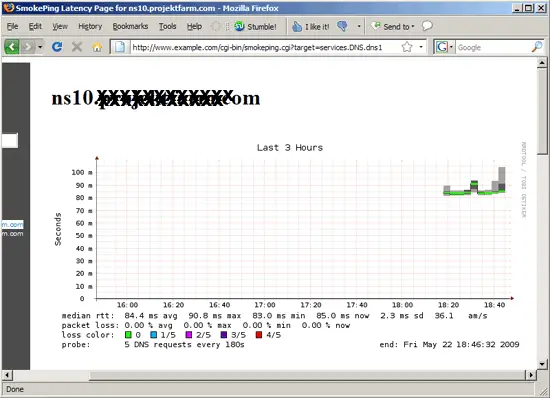The image size is (550, 398).
Task: Open the Help menu
Action: click(x=194, y=26)
